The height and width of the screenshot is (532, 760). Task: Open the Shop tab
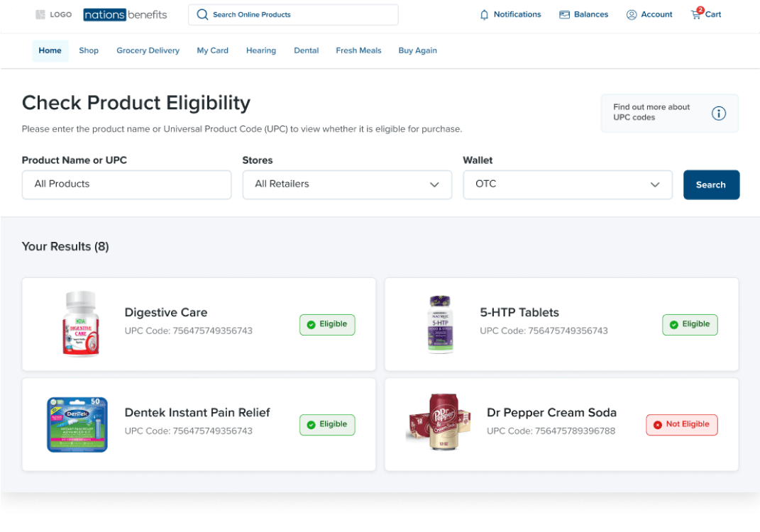point(89,51)
